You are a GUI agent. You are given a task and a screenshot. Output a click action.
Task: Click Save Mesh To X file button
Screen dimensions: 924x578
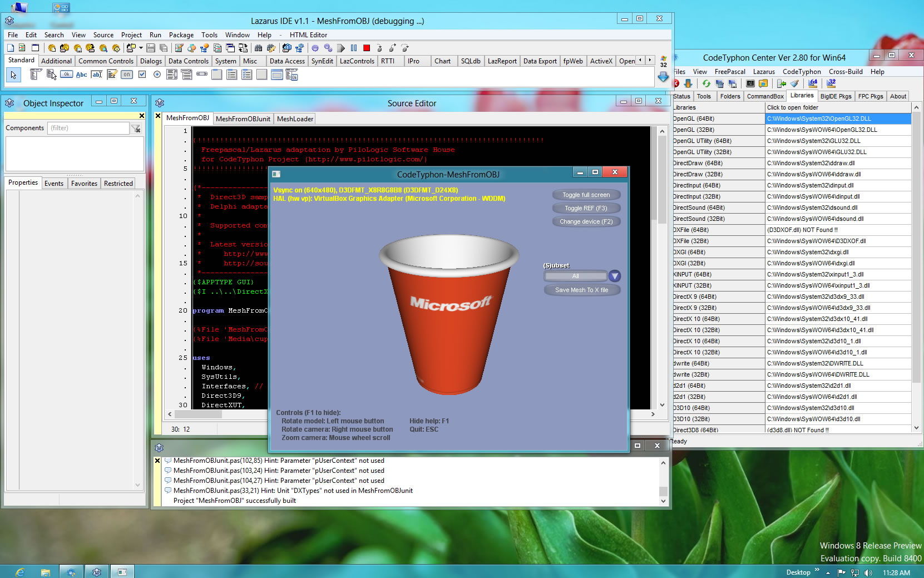(581, 290)
